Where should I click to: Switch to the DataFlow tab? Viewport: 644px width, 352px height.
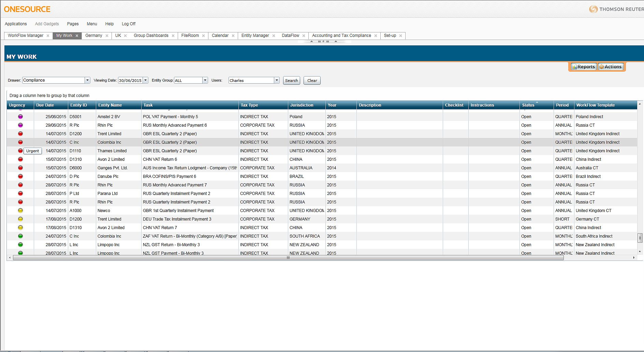coord(291,36)
